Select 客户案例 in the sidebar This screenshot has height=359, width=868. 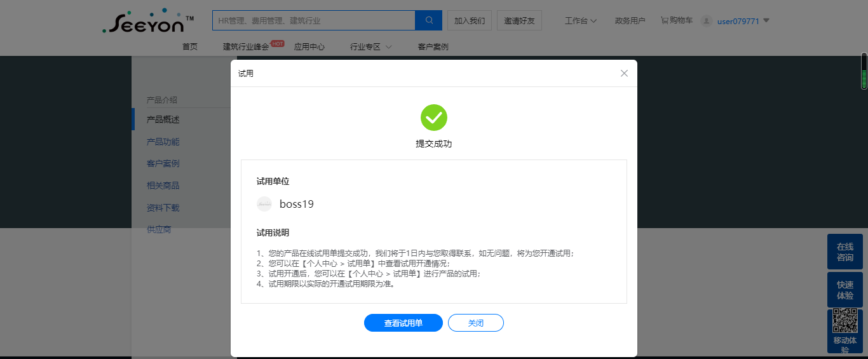tap(163, 163)
